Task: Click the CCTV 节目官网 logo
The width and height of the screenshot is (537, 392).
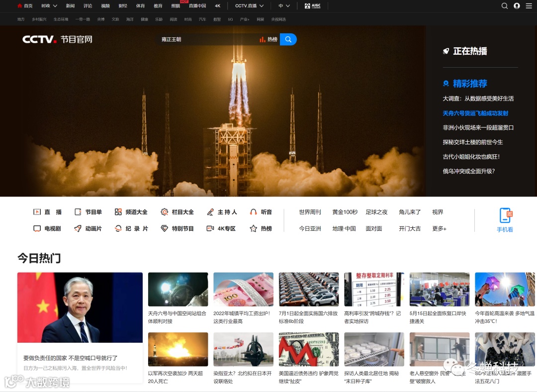Action: pos(57,39)
